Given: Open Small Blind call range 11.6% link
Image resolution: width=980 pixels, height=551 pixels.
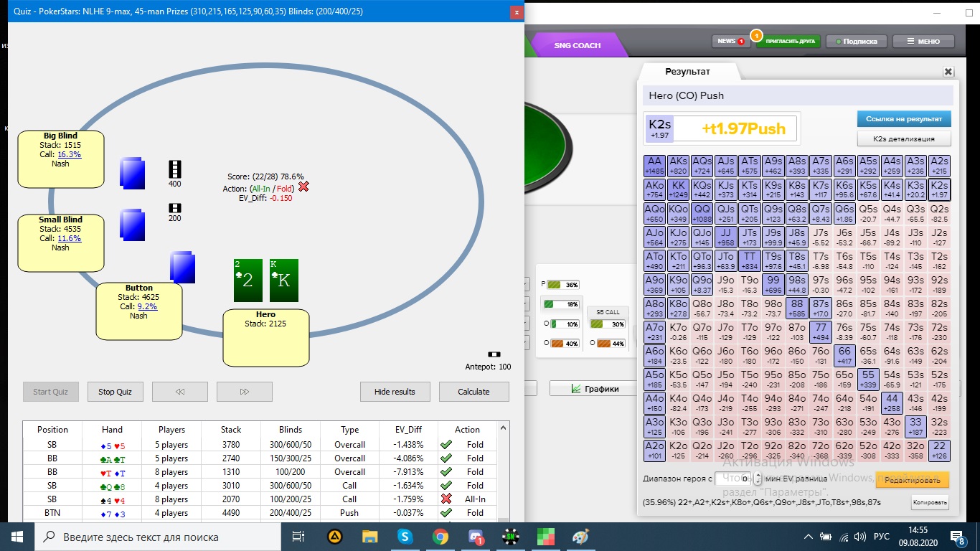Looking at the screenshot, I should click(x=70, y=238).
